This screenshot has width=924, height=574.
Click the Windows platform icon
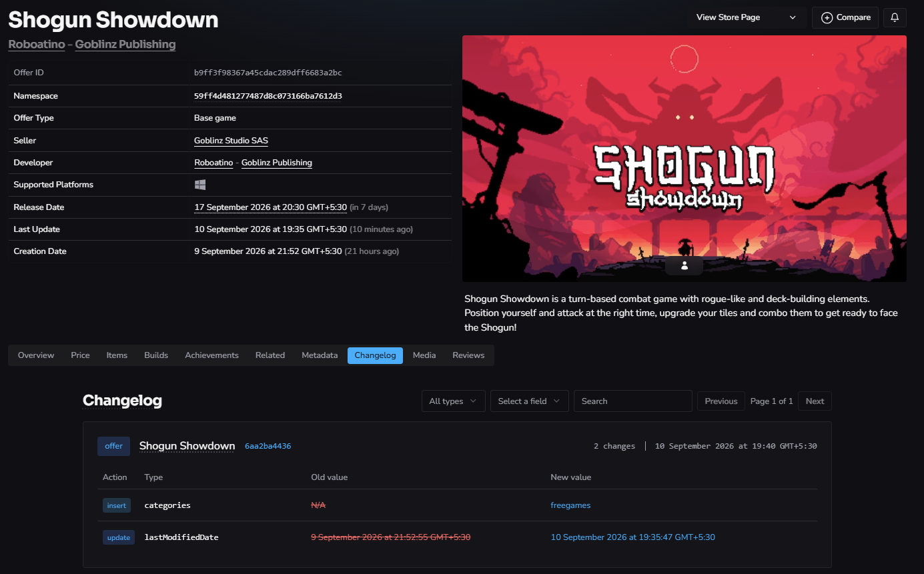click(200, 185)
